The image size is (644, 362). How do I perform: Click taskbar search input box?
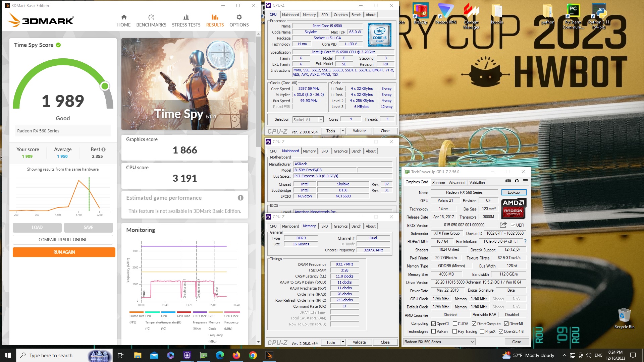tap(64, 355)
